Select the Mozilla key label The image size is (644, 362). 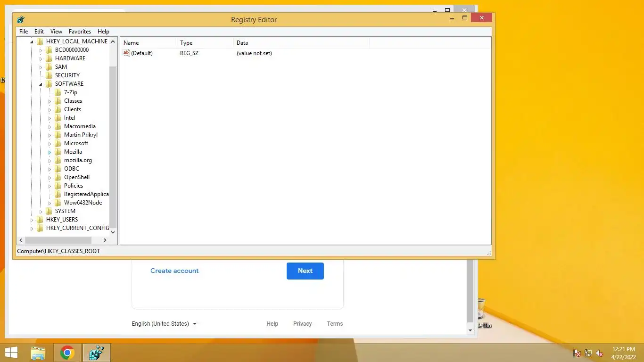(73, 152)
